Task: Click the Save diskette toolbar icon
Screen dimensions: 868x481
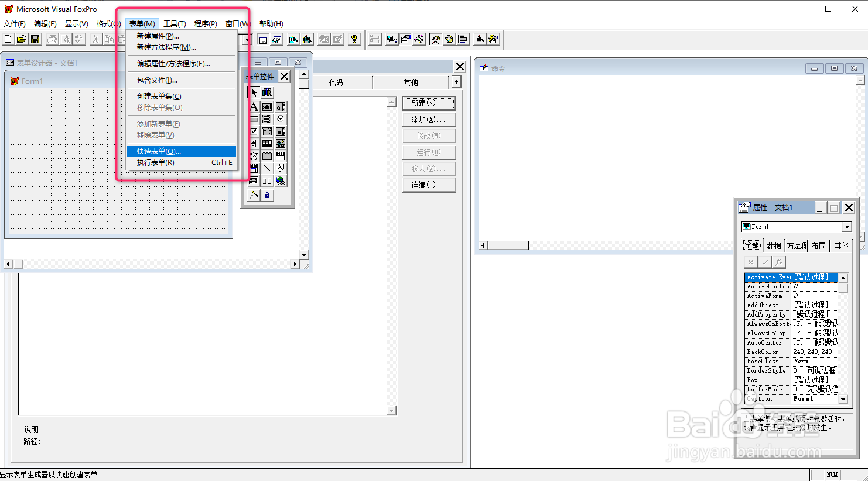Action: pyautogui.click(x=35, y=39)
